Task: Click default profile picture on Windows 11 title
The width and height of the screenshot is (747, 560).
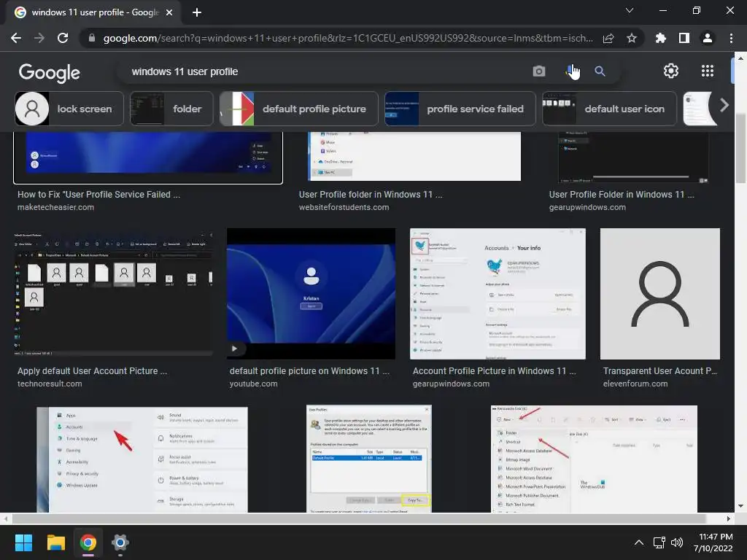Action: 309,371
